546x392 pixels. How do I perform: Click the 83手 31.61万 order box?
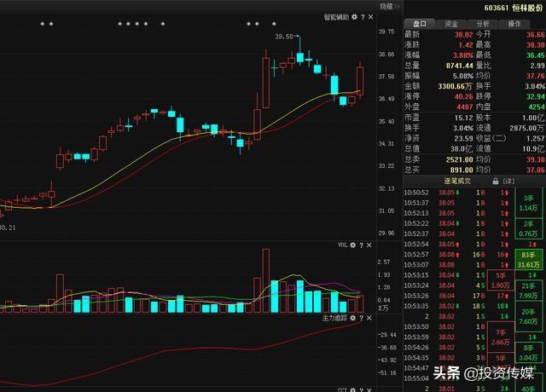[x=529, y=259]
